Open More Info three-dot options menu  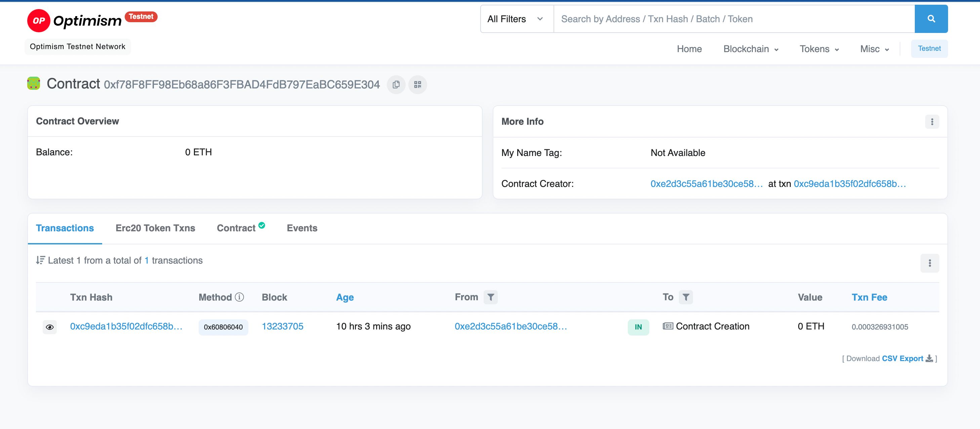pos(932,122)
